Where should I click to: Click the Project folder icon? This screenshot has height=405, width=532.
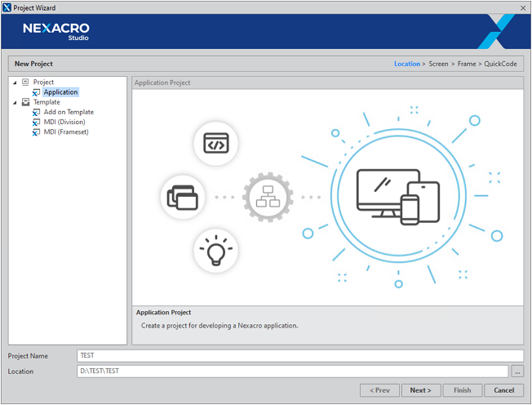26,82
